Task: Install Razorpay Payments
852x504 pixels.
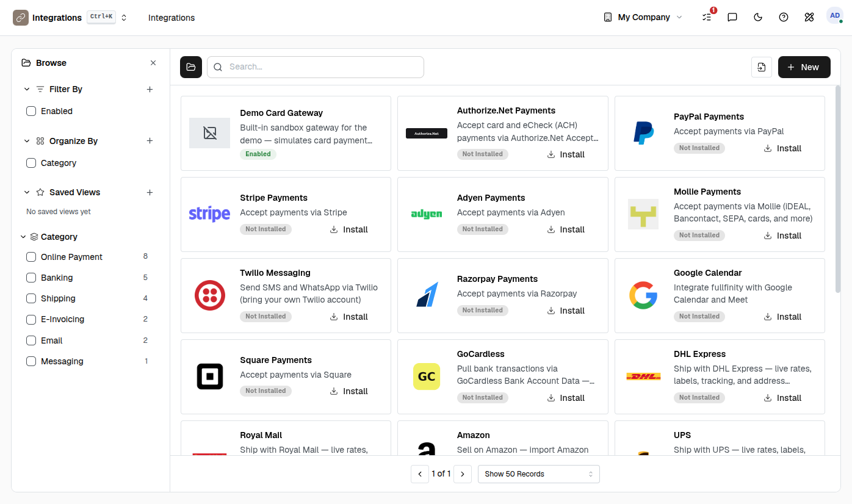Action: 566,311
